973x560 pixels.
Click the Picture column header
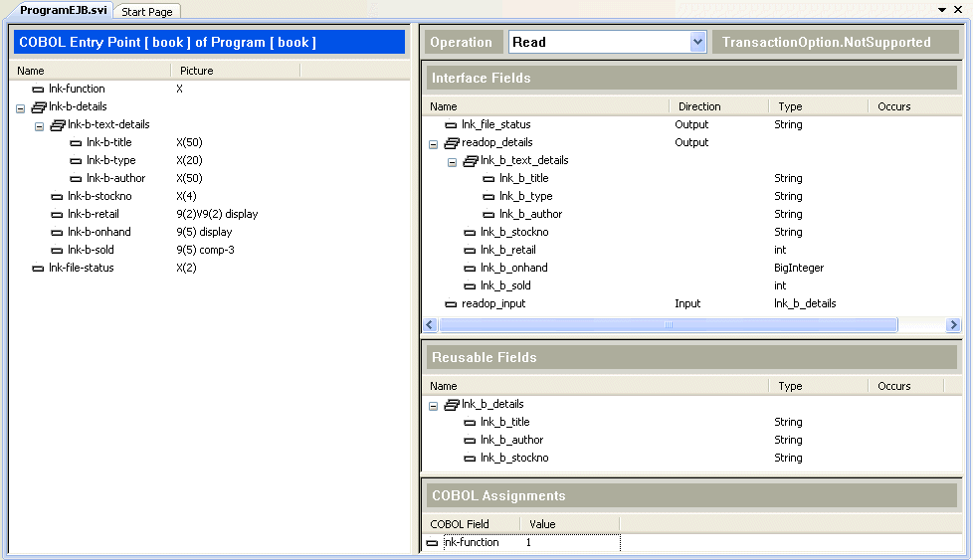coord(197,71)
